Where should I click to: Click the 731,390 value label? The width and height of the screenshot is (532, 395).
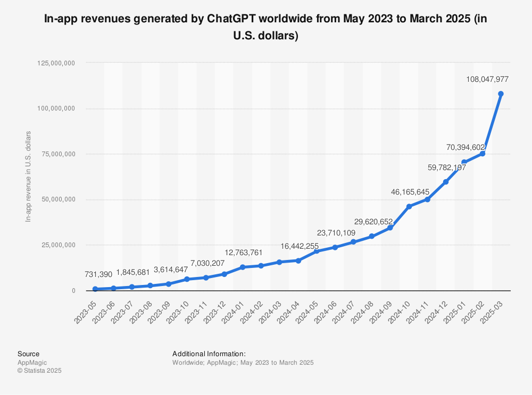(x=98, y=274)
